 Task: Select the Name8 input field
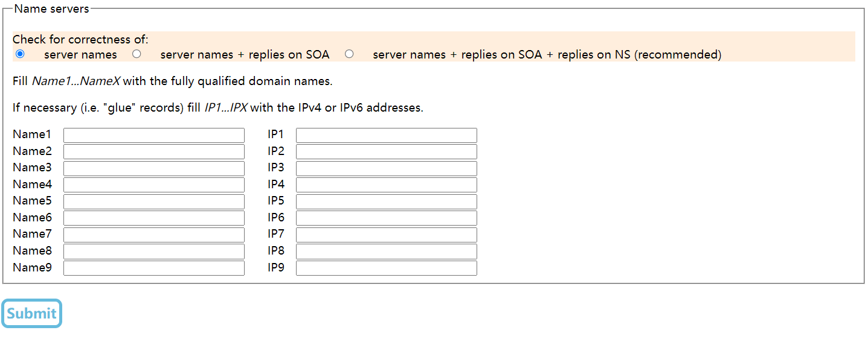pyautogui.click(x=154, y=251)
